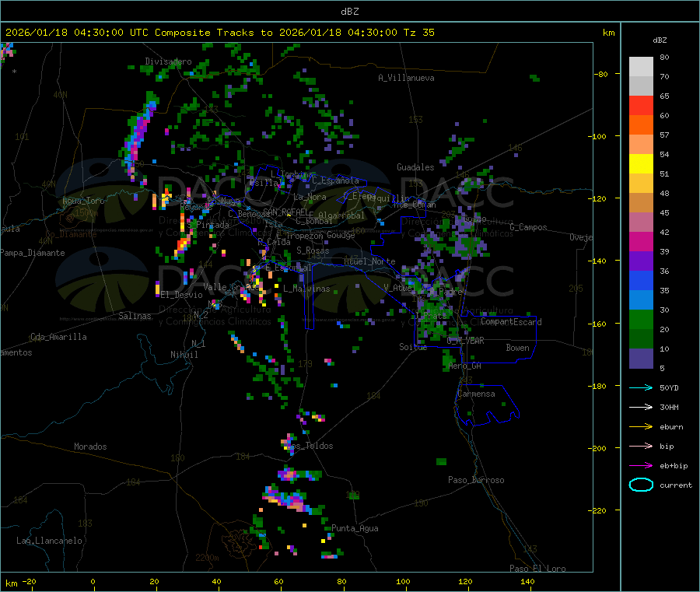Click the magenta eb+bip arrow in legend
The height and width of the screenshot is (592, 700).
click(641, 466)
